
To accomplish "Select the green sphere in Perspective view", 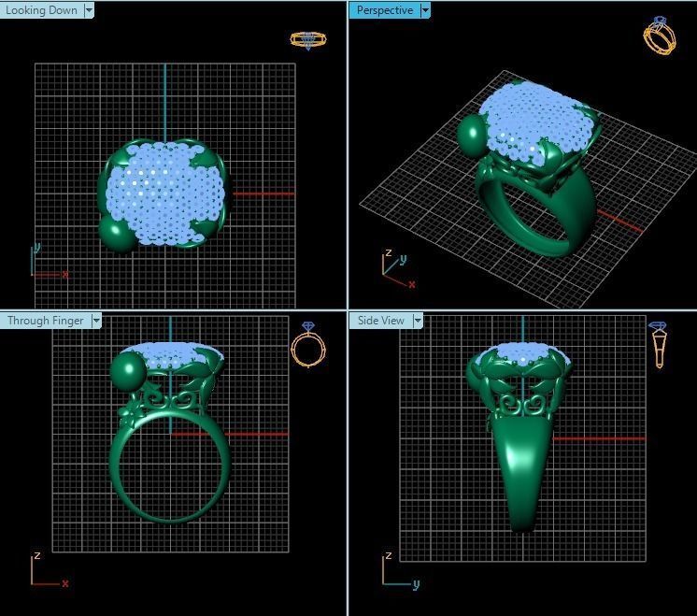I will pos(474,135).
